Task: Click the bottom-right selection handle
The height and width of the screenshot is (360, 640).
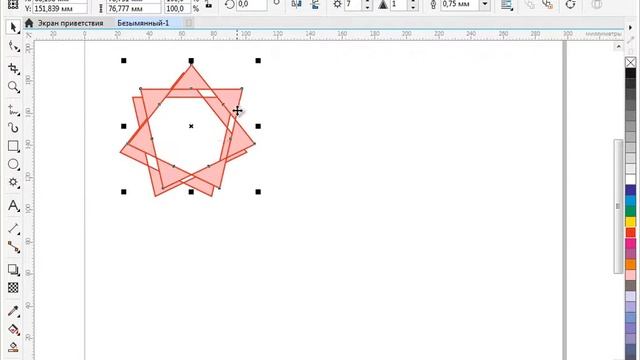Action: [258, 191]
